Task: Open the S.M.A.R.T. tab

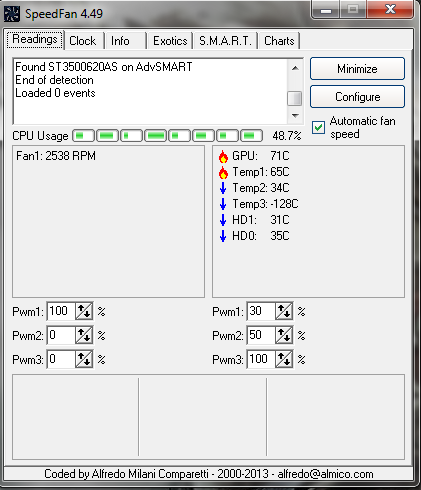Action: (225, 41)
